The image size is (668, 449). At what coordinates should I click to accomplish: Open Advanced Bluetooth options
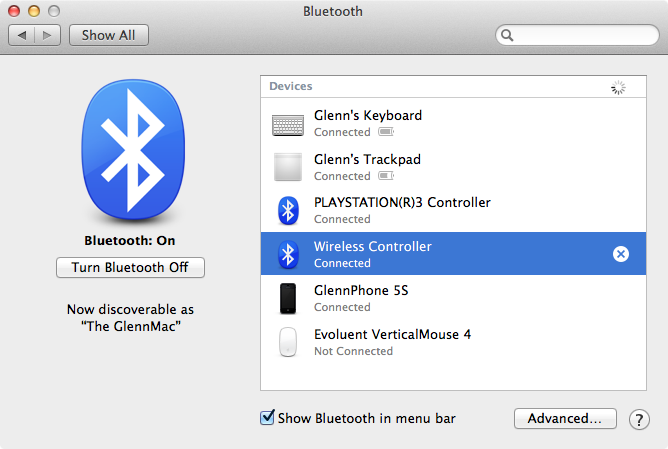point(565,418)
